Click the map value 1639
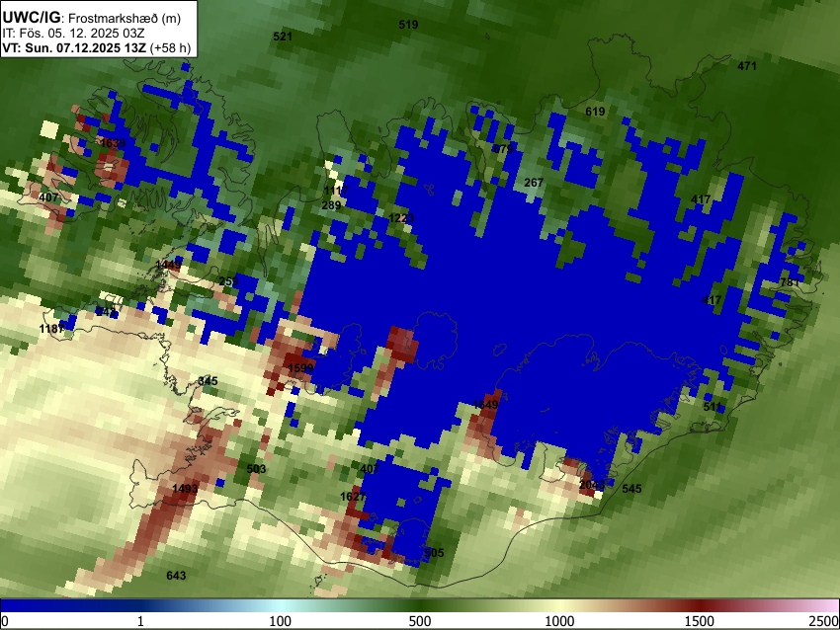Viewport: 840px width, 630px height. [x=113, y=143]
